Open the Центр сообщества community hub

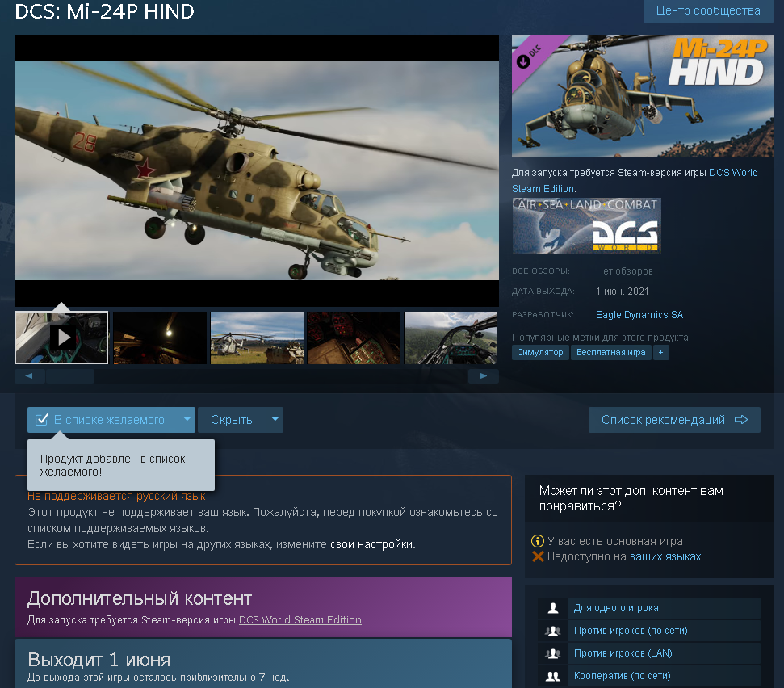pos(708,10)
